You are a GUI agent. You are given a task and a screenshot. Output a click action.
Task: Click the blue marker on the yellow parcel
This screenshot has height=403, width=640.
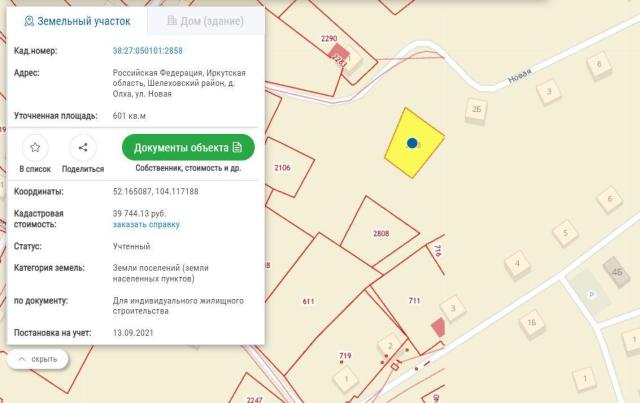coord(412,143)
